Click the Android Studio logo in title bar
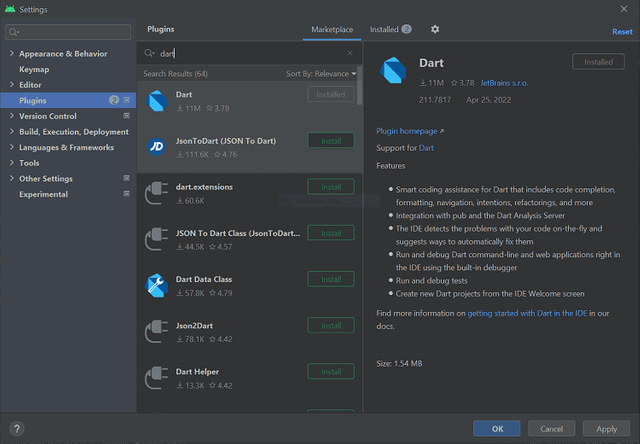Image resolution: width=640 pixels, height=444 pixels. pos(10,9)
